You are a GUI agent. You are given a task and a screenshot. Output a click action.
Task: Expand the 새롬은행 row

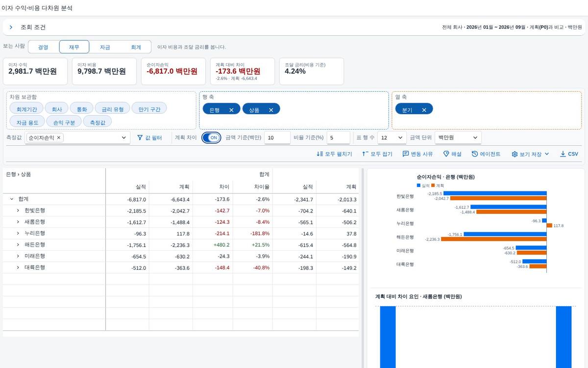(18, 222)
